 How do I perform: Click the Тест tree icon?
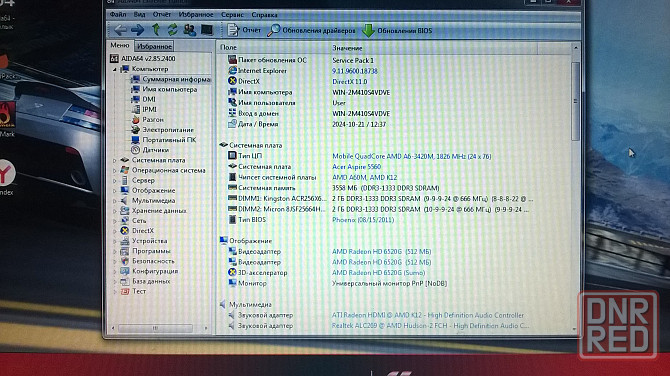[125, 291]
